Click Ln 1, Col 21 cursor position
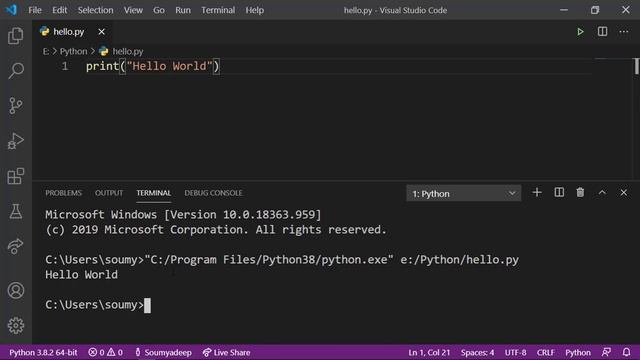640x360 pixels. pos(429,352)
